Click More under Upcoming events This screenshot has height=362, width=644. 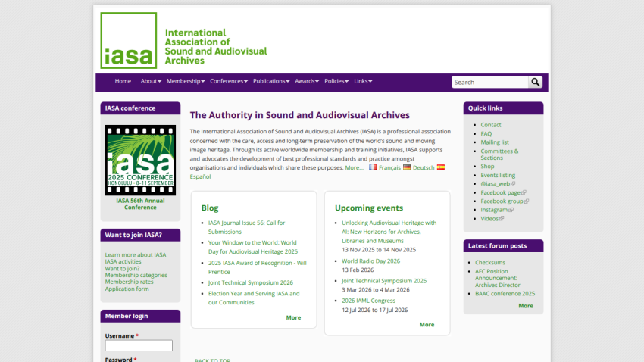point(427,324)
